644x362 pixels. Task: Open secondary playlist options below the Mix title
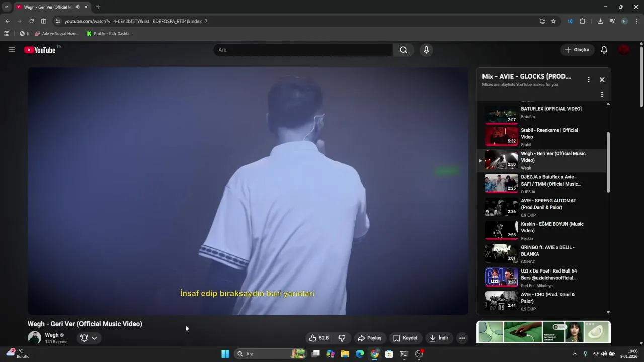602,94
